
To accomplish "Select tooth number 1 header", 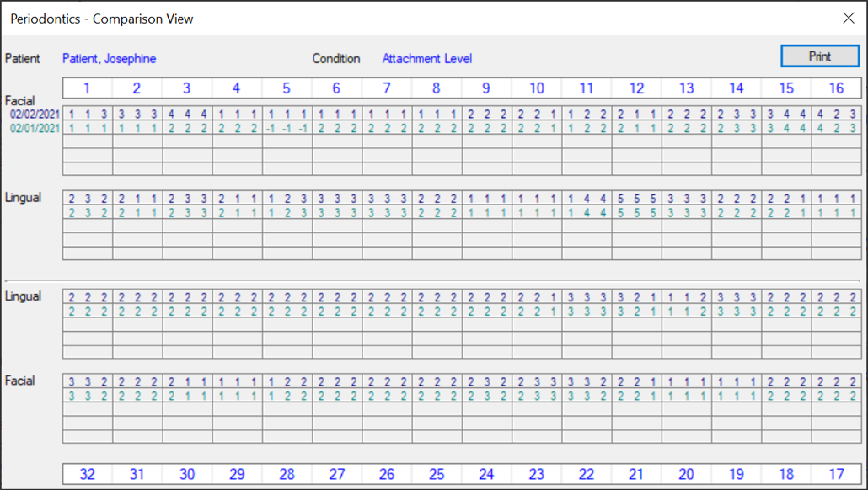I will 87,88.
